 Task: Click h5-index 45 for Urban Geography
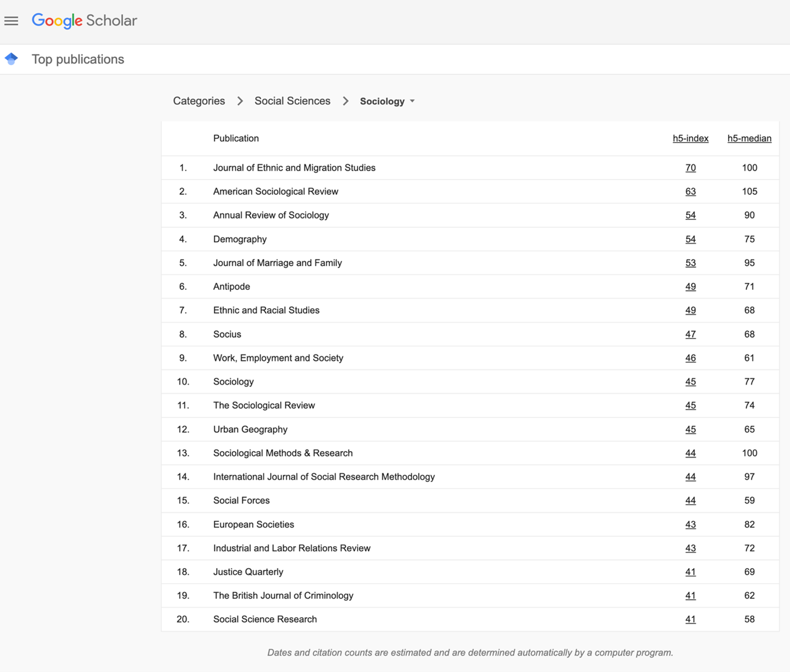coord(690,430)
